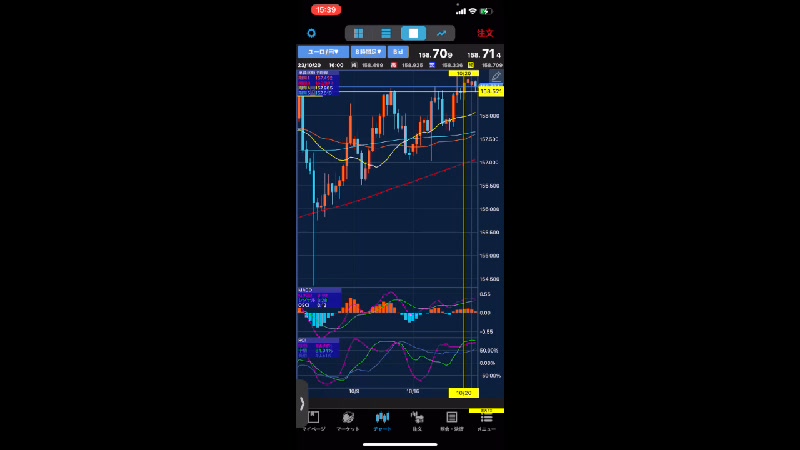Viewport: 800px width, 450px height.
Task: Expand the left side panel arrow
Action: (302, 404)
